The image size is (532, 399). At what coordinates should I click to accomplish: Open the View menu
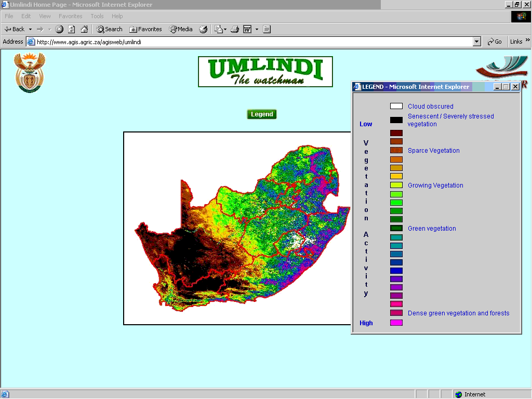tap(45, 16)
